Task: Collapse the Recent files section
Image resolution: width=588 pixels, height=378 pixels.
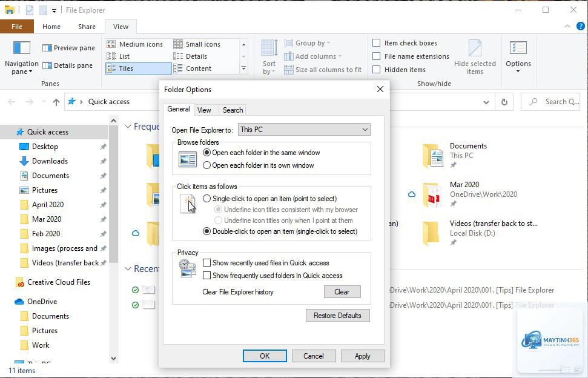Action: coord(128,269)
